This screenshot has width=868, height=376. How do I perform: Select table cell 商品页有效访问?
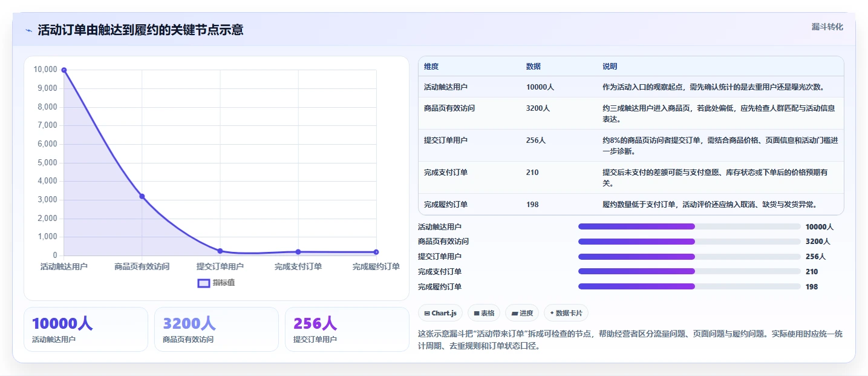[x=449, y=108]
